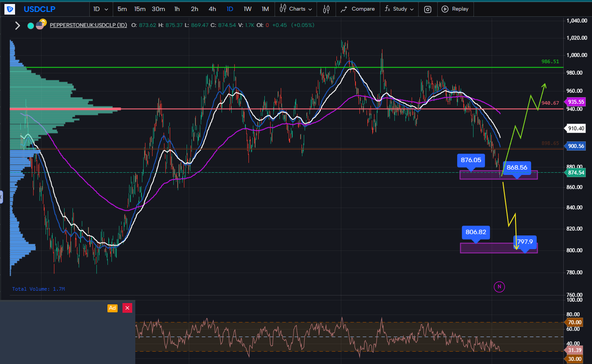
Task: Open the Charts type dropdown
Action: (296, 9)
